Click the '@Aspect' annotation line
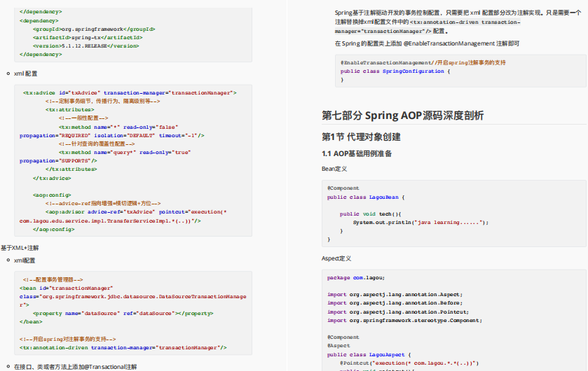Image resolution: width=588 pixels, height=371 pixels. [339, 346]
